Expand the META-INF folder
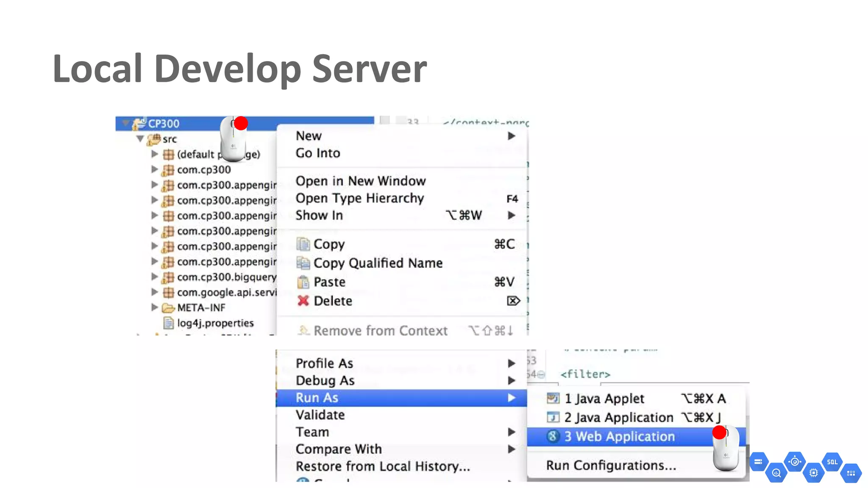The width and height of the screenshot is (868, 488). pos(154,308)
